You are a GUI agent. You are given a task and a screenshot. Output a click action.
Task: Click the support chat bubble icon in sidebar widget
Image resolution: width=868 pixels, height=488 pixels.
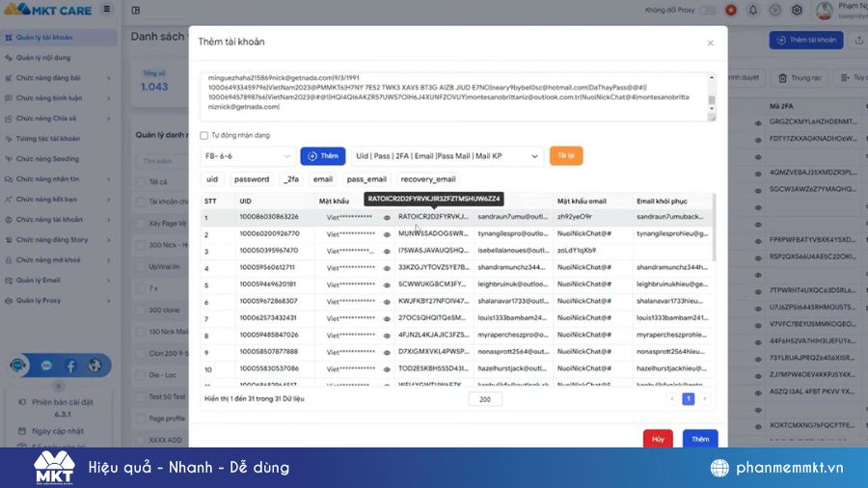pos(17,366)
